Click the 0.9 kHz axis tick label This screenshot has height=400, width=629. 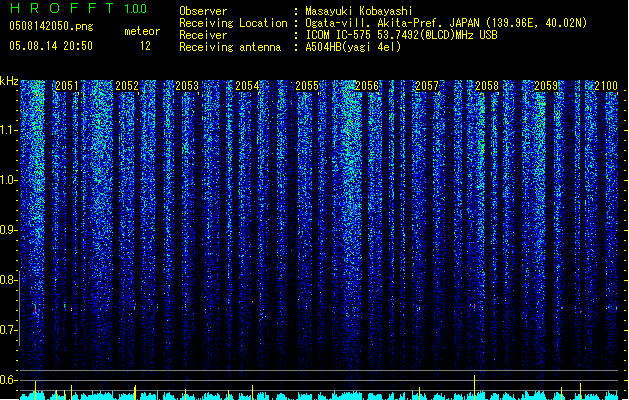[7, 230]
